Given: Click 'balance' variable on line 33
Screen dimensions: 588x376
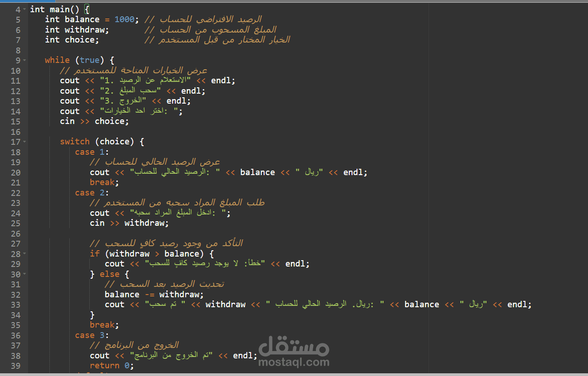Looking at the screenshot, I should tap(422, 305).
